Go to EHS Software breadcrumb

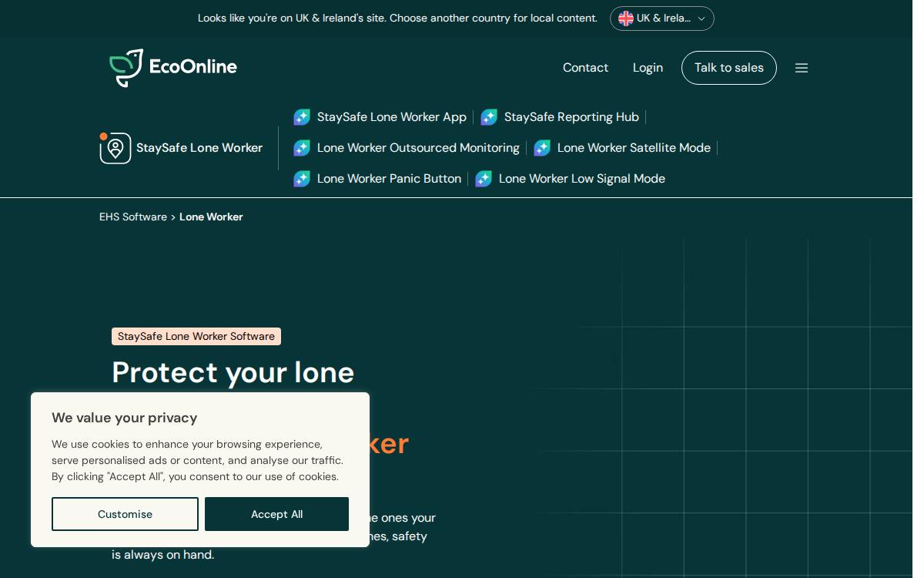133,217
